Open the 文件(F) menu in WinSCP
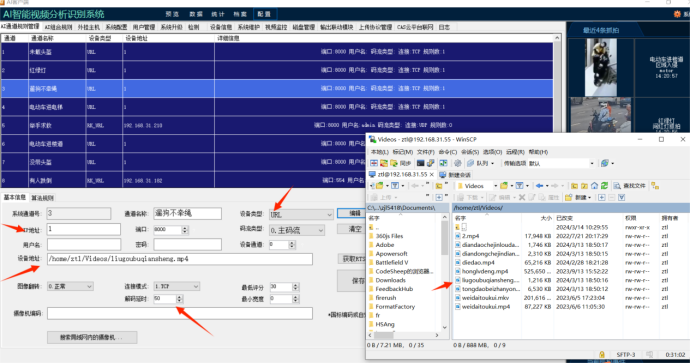Viewport: 691px width, 364px height. (425, 152)
